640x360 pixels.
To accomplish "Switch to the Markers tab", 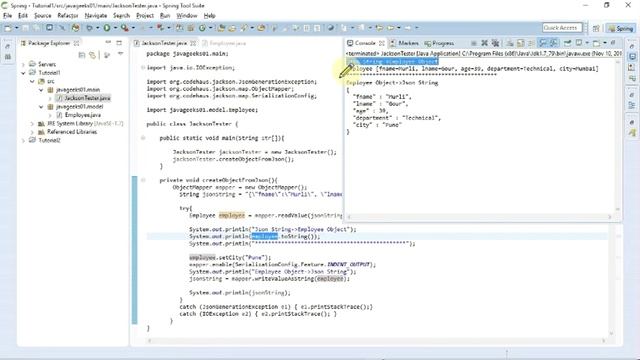I will (x=404, y=43).
